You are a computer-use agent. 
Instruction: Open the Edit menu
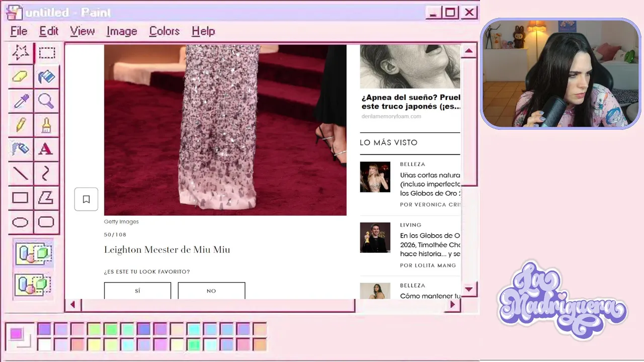(49, 31)
